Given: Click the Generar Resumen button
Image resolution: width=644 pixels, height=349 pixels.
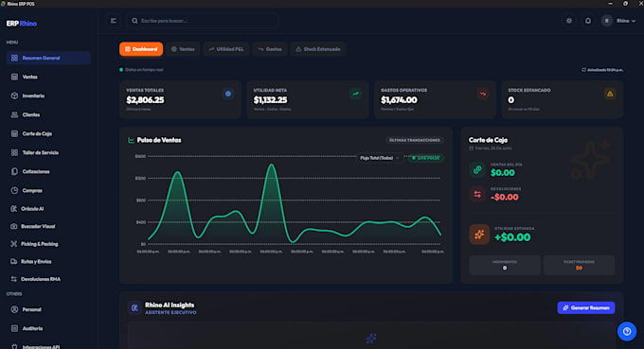Looking at the screenshot, I should pos(586,307).
